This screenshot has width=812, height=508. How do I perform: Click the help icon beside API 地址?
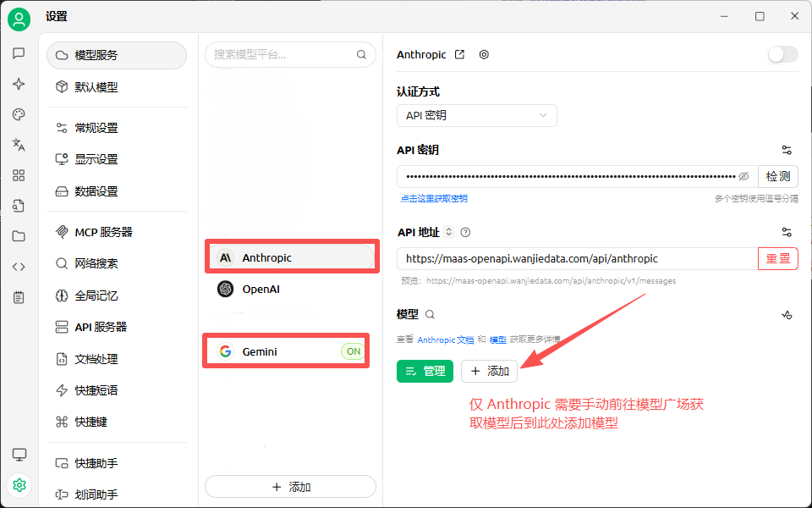[465, 232]
